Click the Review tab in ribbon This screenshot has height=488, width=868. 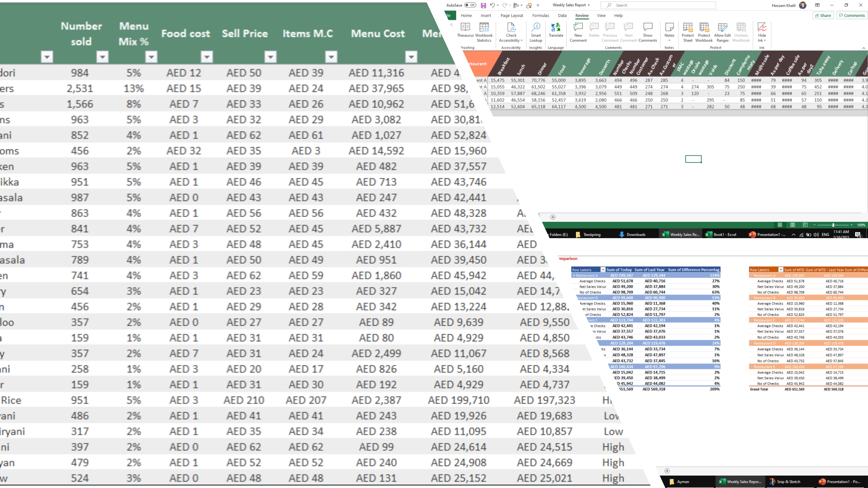tap(583, 15)
